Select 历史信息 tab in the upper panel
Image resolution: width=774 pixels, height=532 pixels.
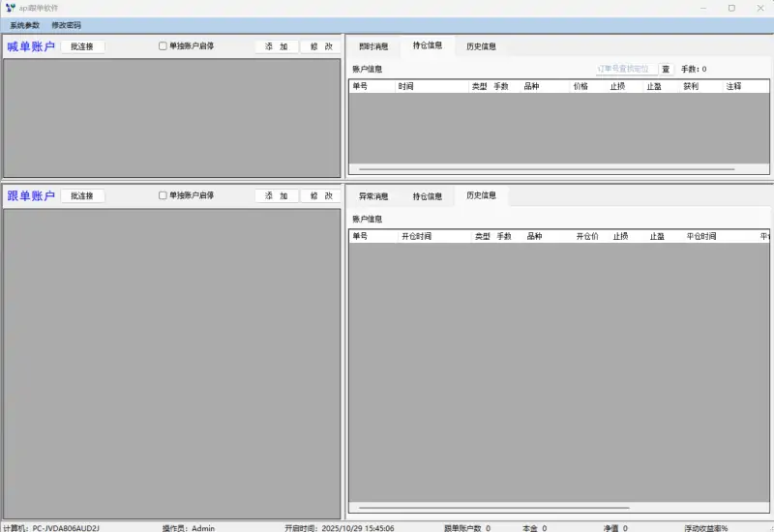pyautogui.click(x=481, y=46)
